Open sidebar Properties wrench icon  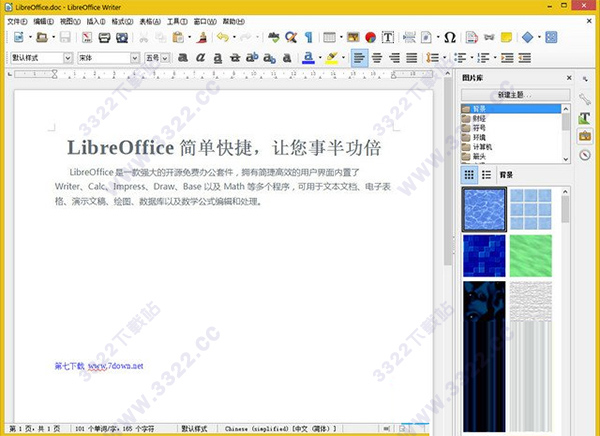(585, 99)
